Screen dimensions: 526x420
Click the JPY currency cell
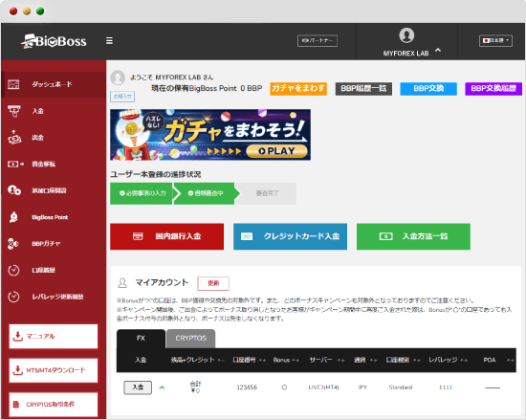[x=362, y=387]
